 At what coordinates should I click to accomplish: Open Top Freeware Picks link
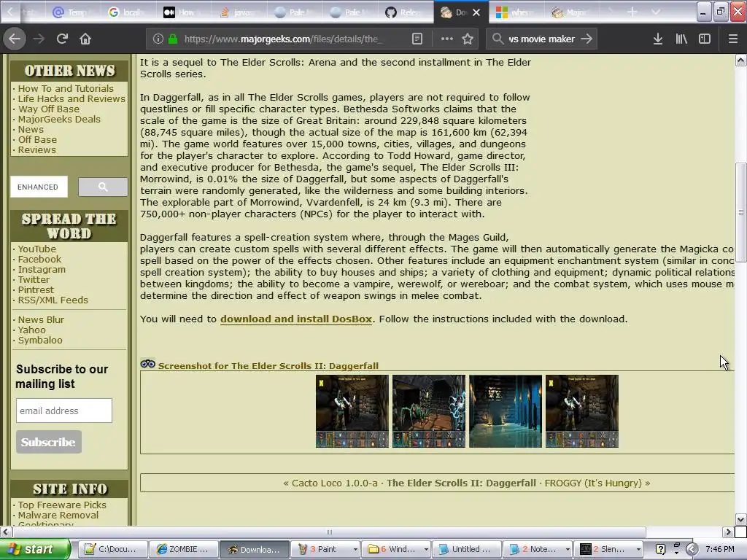[62, 505]
